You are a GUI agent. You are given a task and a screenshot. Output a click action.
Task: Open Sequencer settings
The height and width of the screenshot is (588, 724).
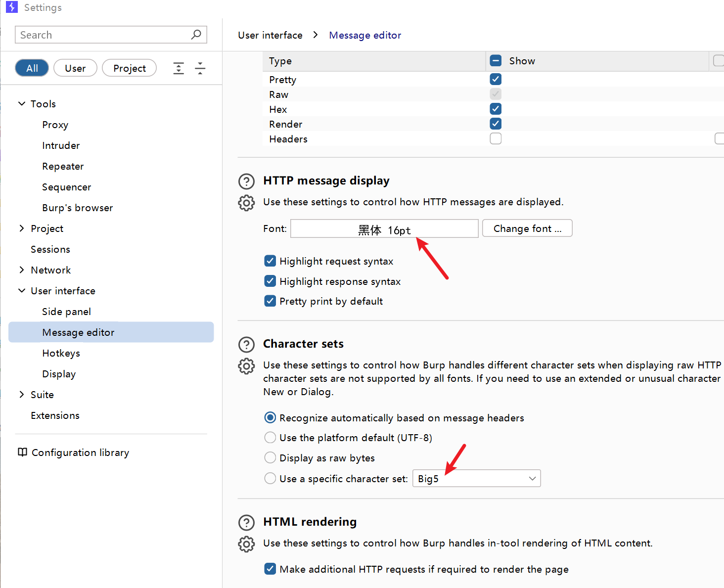[67, 187]
